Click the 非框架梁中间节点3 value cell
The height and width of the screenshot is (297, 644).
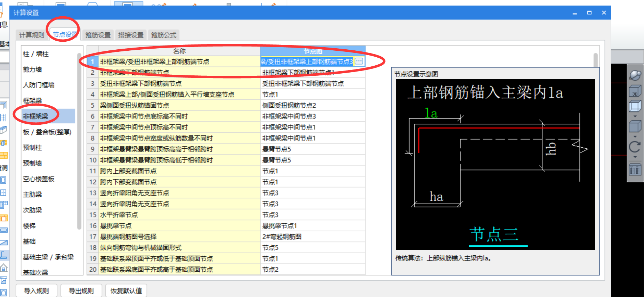pyautogui.click(x=313, y=116)
